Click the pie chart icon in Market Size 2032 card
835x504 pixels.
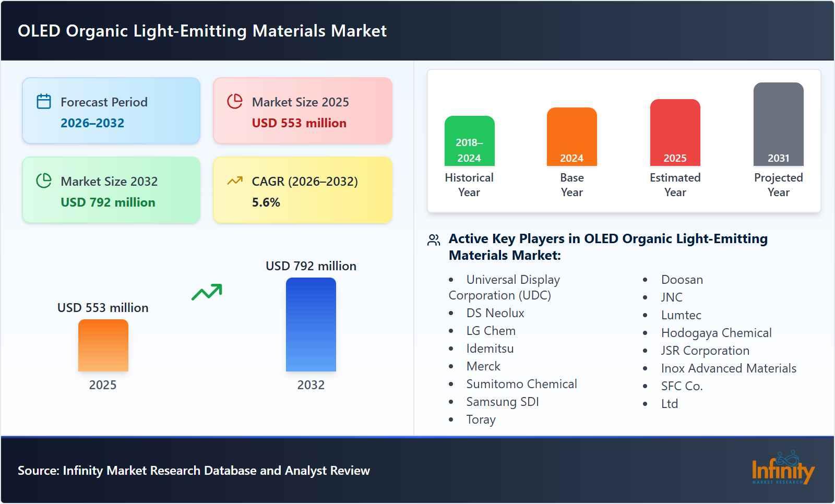pyautogui.click(x=44, y=182)
